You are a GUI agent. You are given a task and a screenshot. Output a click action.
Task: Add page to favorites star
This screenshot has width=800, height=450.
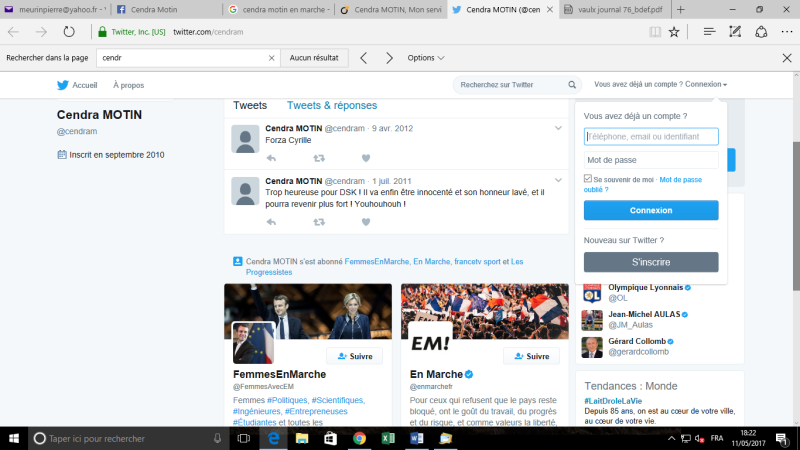[x=674, y=32]
